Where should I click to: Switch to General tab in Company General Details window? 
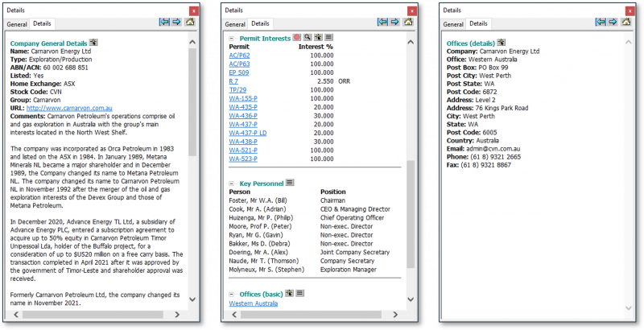[17, 24]
